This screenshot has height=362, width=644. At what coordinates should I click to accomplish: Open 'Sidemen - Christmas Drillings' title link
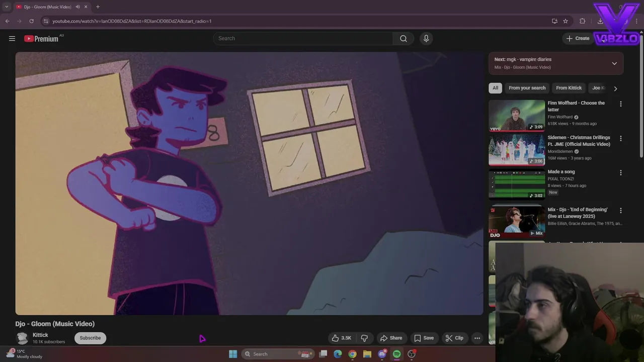tap(579, 141)
